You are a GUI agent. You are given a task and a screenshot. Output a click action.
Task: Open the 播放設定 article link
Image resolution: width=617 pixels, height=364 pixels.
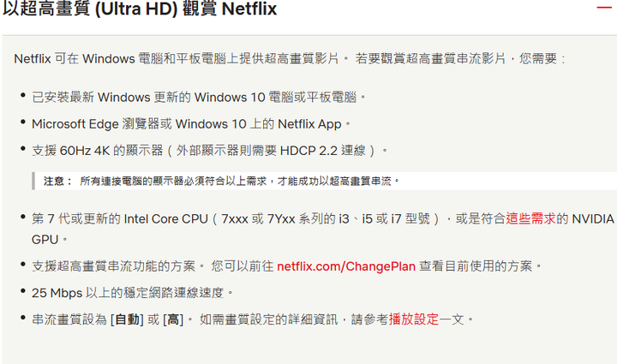[414, 319]
